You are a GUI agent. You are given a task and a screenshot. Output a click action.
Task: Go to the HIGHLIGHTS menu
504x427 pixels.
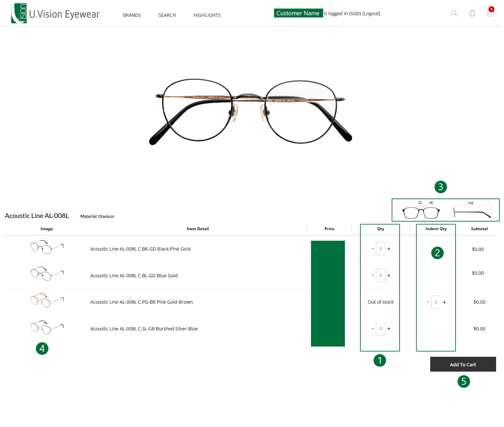coord(207,15)
